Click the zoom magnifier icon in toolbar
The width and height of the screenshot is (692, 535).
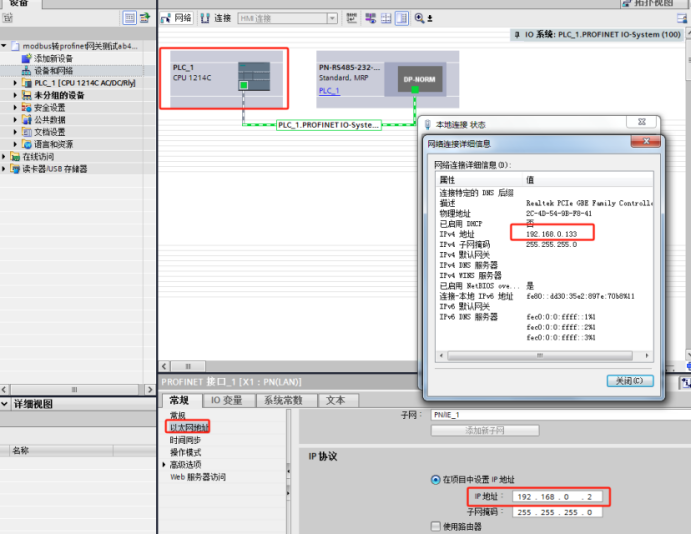(419, 18)
